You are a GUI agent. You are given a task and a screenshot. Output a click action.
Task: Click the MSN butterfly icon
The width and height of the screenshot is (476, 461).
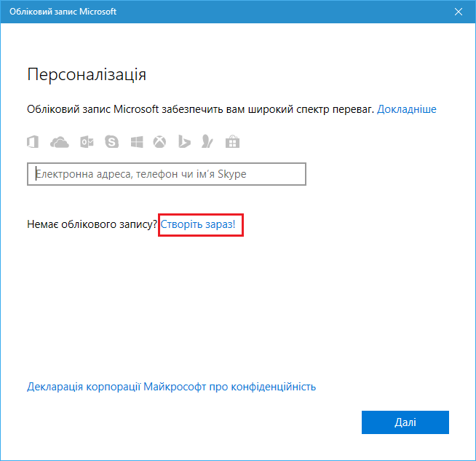tap(207, 141)
